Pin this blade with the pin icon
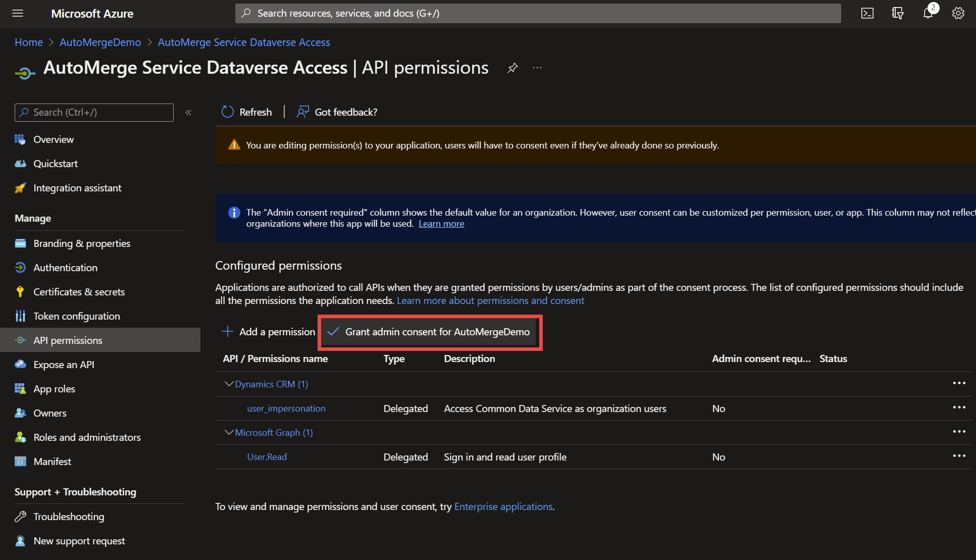This screenshot has width=976, height=560. 512,68
